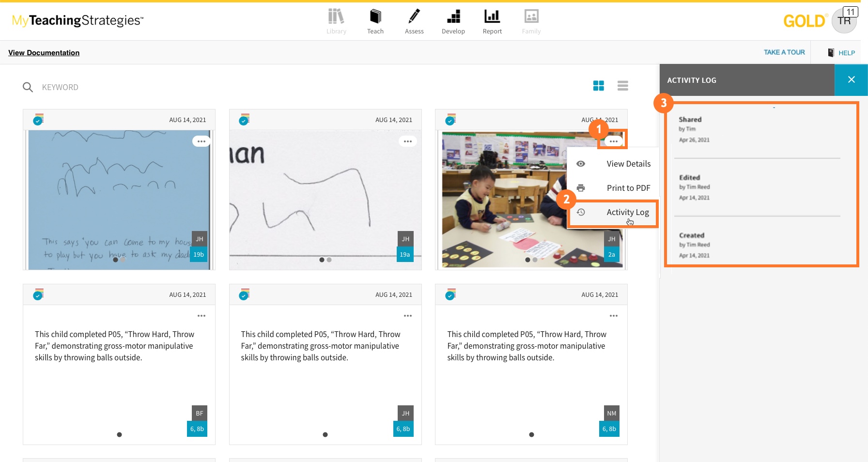Image resolution: width=868 pixels, height=462 pixels.
Task: Expand options on BF throwing note card
Action: [201, 316]
